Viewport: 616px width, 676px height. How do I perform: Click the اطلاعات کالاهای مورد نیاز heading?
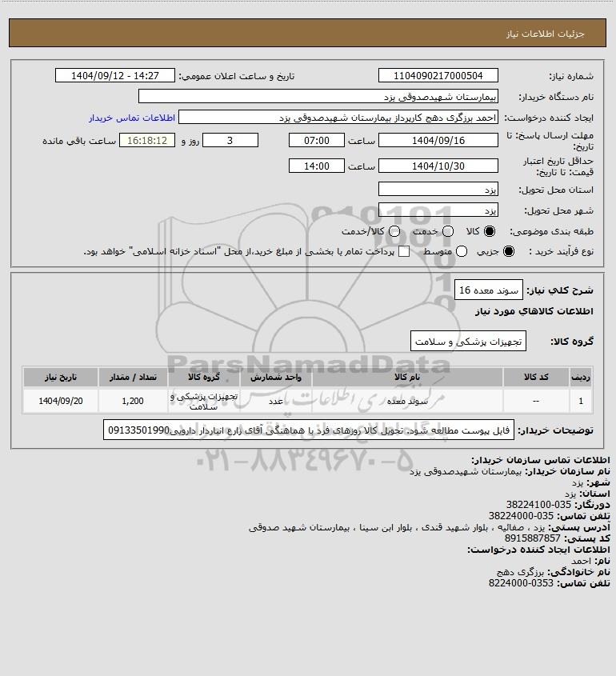[x=534, y=311]
